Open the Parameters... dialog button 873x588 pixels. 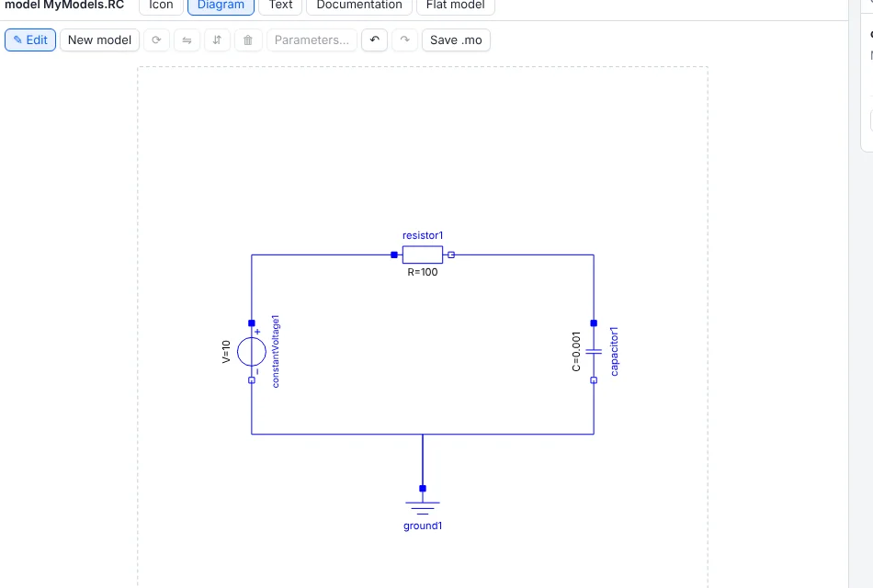312,40
